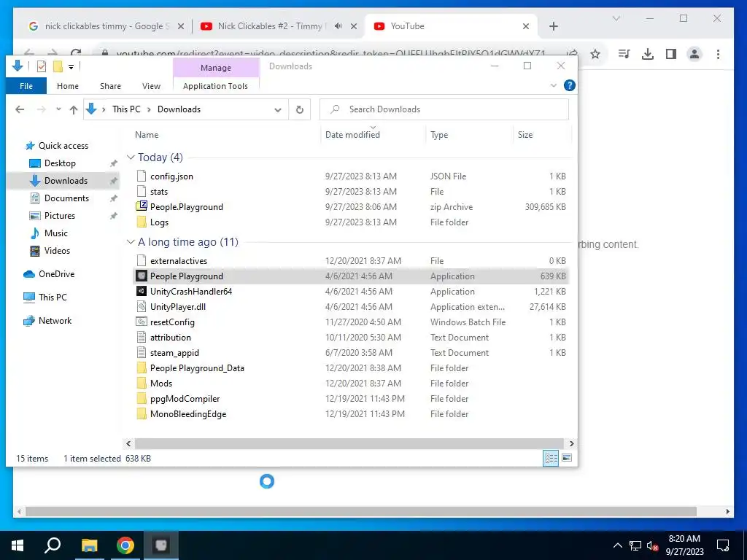The image size is (747, 560).
Task: Open Chrome downloads arrow icon
Action: 648,54
